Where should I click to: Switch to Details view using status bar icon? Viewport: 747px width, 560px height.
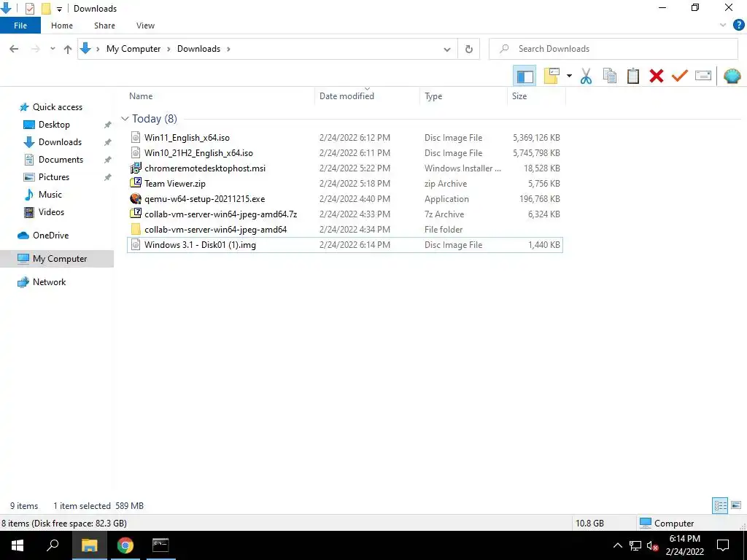720,506
